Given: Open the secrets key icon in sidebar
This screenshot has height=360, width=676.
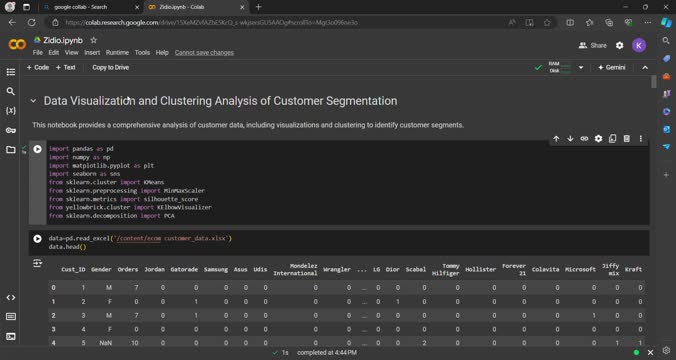Looking at the screenshot, I should (11, 130).
